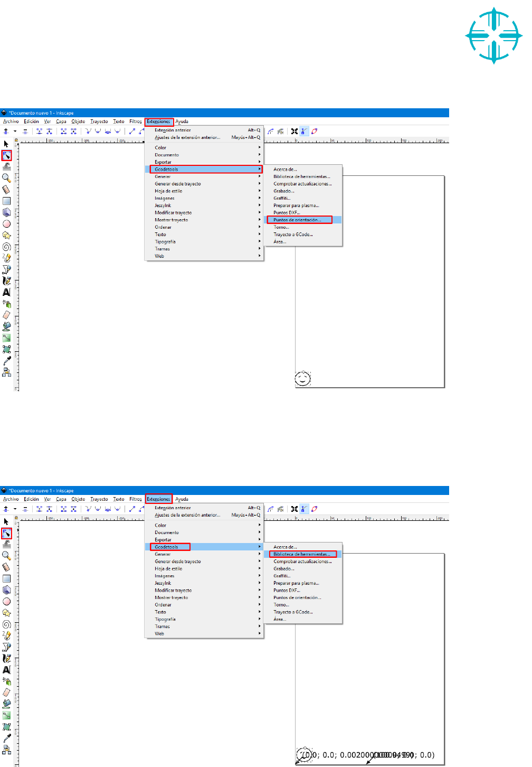The width and height of the screenshot is (532, 767).
Task: Open insert-node dropdown arrow in upper screenshot
Action: click(x=15, y=131)
